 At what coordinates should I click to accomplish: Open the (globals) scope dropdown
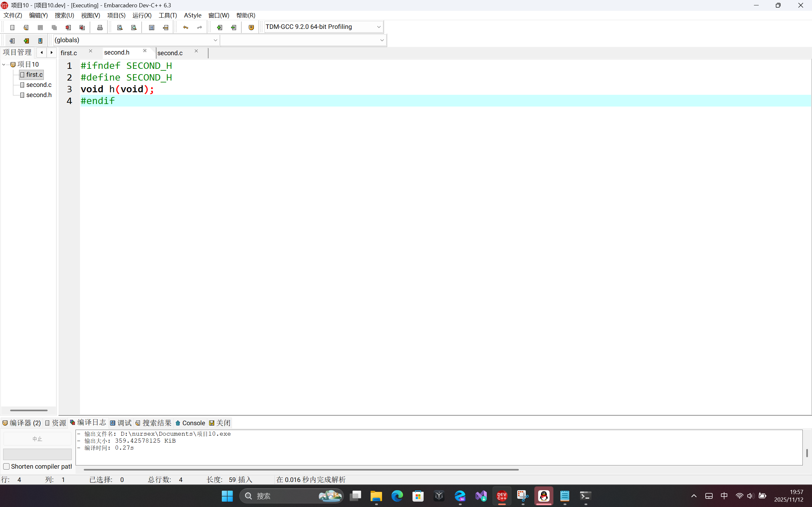(x=215, y=40)
